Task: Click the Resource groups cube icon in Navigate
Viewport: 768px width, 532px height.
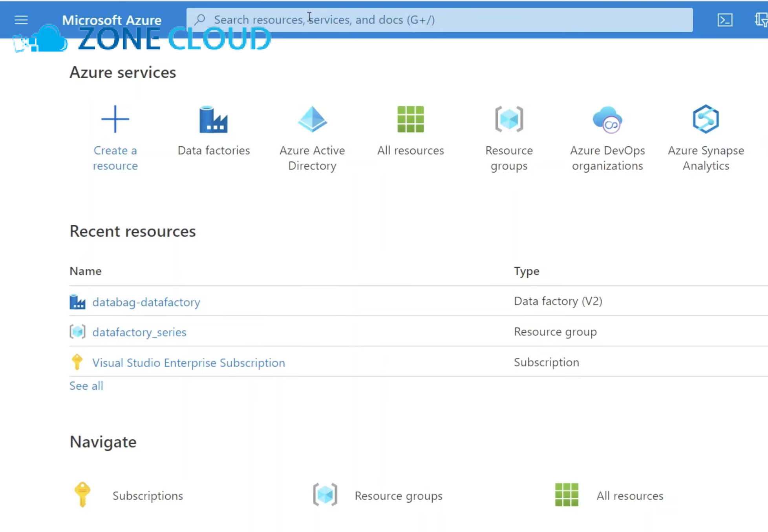Action: pyautogui.click(x=325, y=495)
